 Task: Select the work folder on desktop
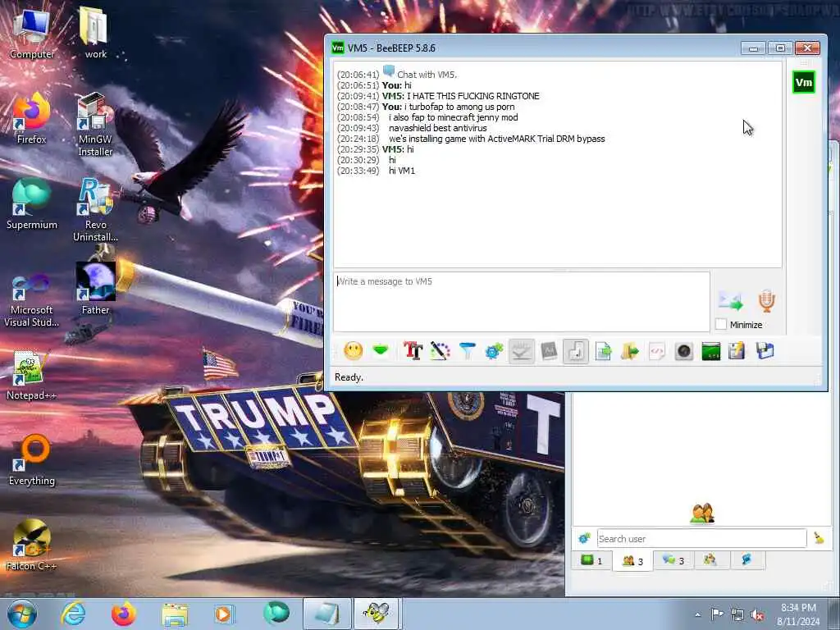pos(95,33)
